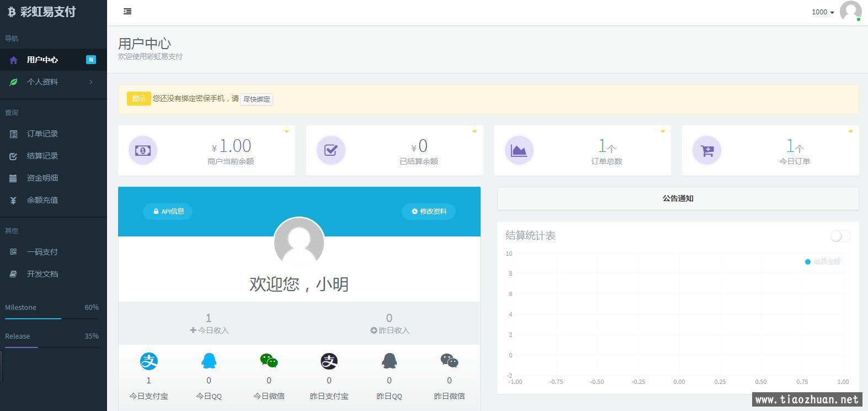Screen dimensions: 868x411
Task: Click the settled balance checkmark icon
Action: (x=331, y=150)
